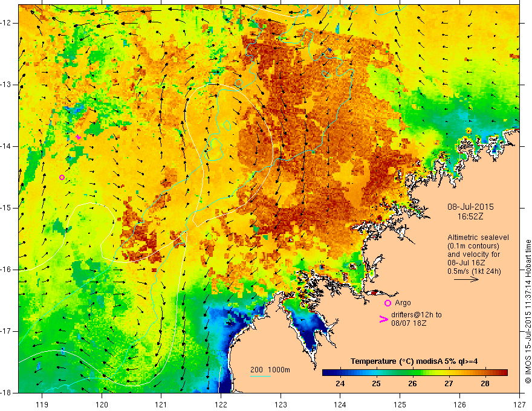
Task: Click the '(0.1m contours)' text
Action: coord(473,246)
